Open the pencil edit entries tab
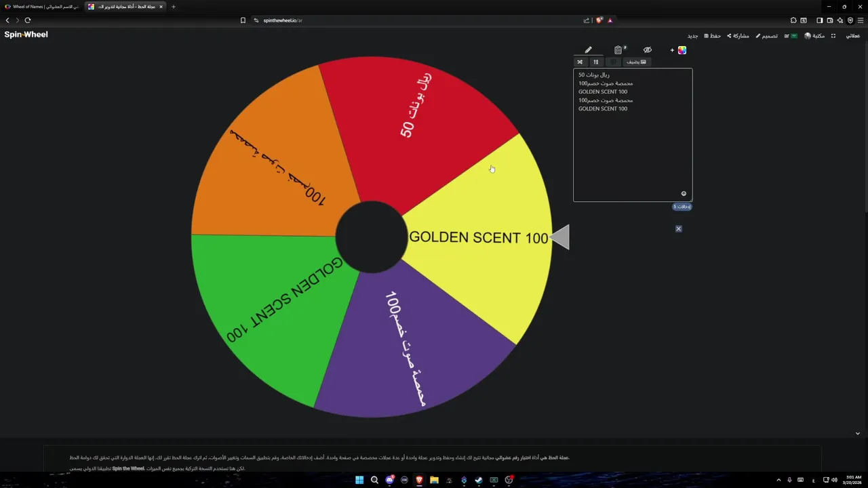Image resolution: width=868 pixels, height=488 pixels. (589, 50)
